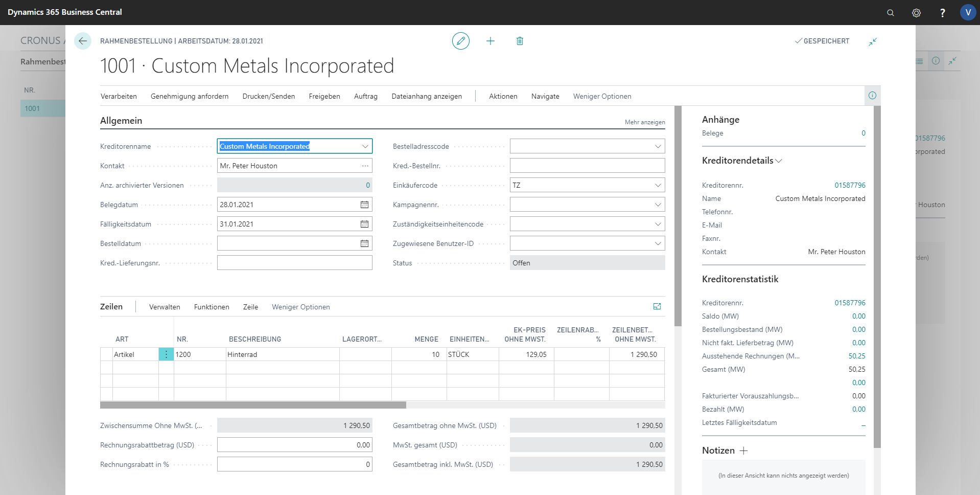Open the search magnifier in top bar
Image resolution: width=980 pixels, height=495 pixels.
[x=891, y=13]
